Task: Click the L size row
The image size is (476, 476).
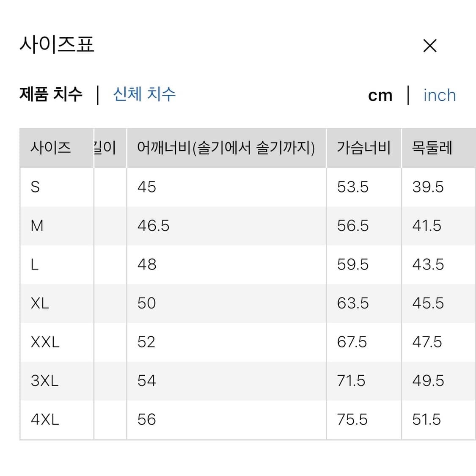Action: click(35, 264)
